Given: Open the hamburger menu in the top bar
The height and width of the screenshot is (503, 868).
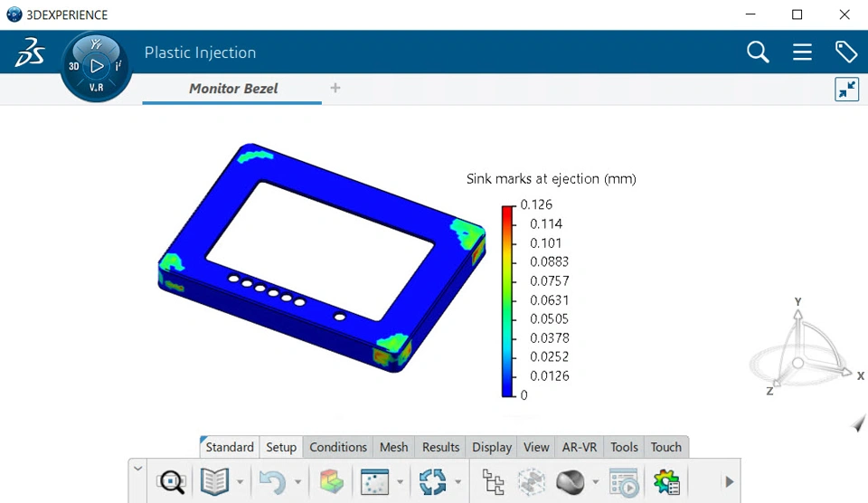Looking at the screenshot, I should tap(802, 52).
